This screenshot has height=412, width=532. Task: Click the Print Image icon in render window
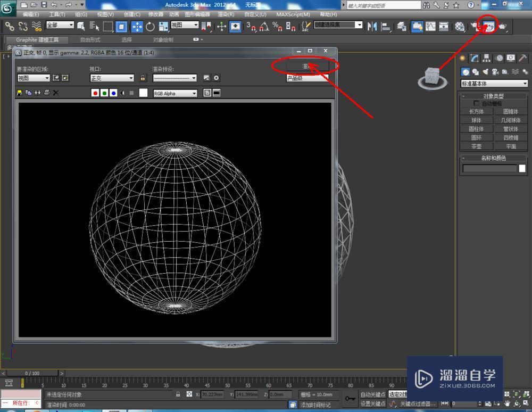(x=47, y=93)
